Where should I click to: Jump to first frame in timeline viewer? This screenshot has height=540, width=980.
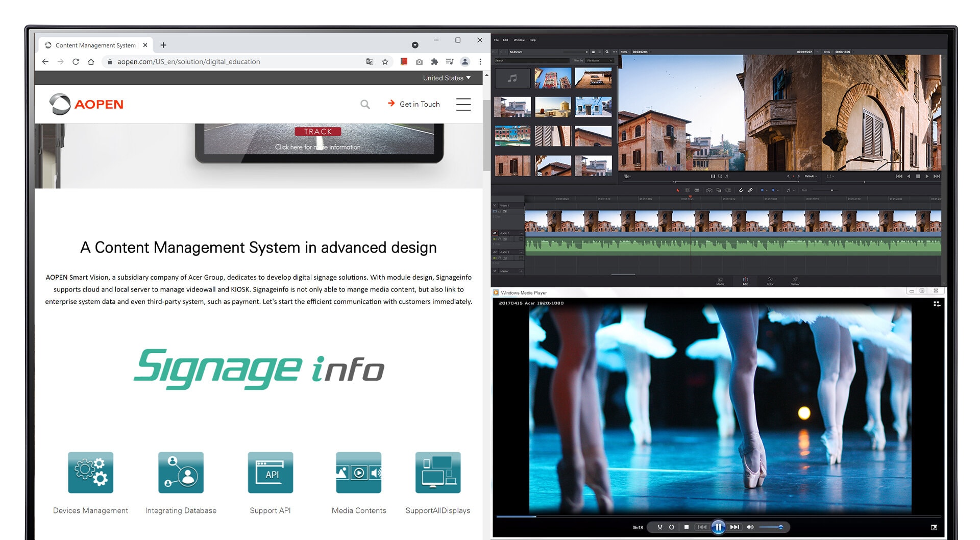[899, 176]
